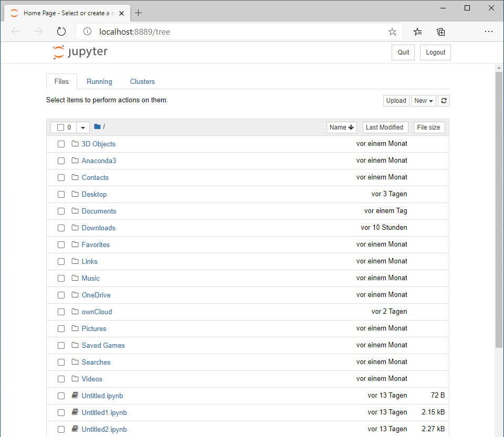Tick the OneDrive folder checkbox
The image size is (504, 437).
[x=61, y=295]
